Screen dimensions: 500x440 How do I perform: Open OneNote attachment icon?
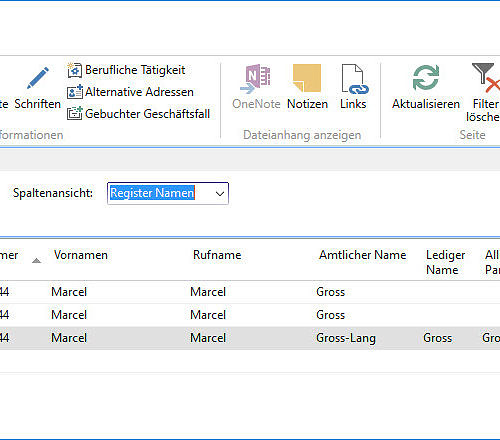pyautogui.click(x=256, y=79)
